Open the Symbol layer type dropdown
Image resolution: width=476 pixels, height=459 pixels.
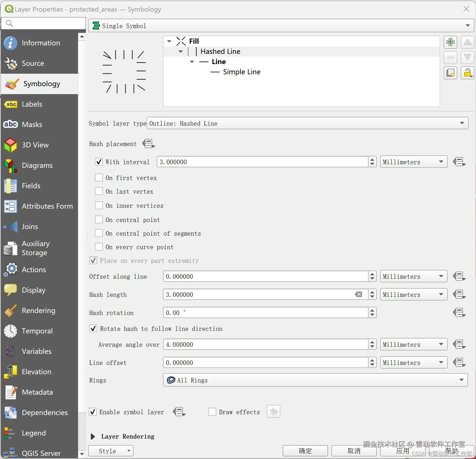pyautogui.click(x=307, y=123)
